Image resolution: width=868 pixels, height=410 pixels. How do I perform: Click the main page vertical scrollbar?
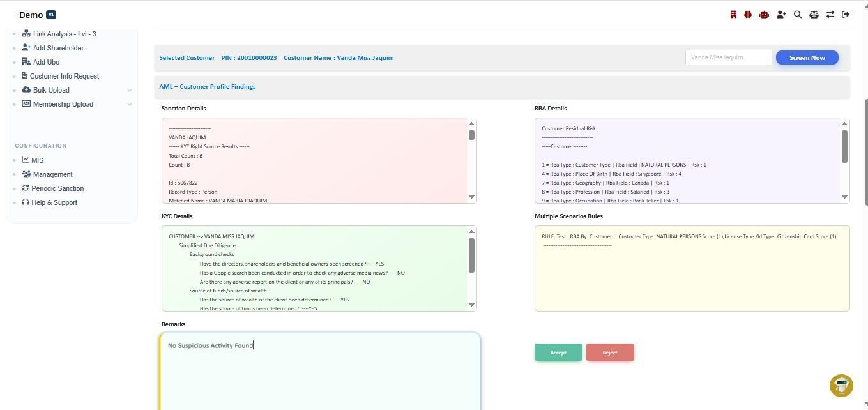[866, 152]
